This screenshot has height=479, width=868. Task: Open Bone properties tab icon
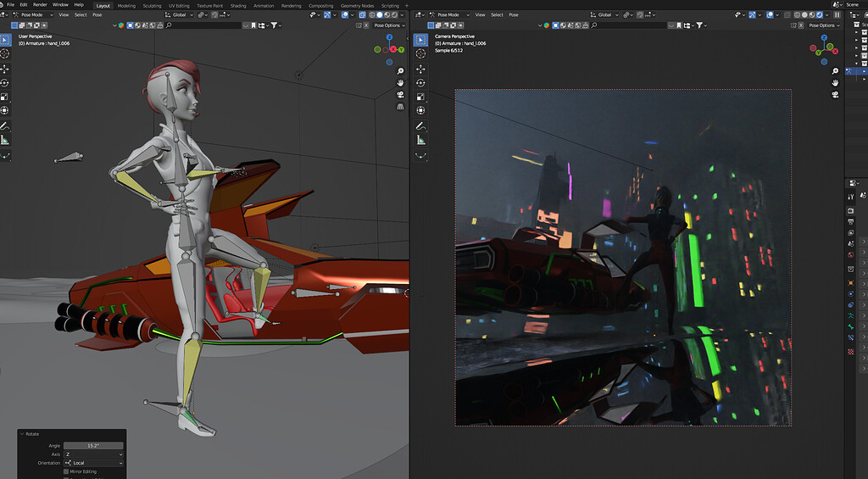pos(851,326)
